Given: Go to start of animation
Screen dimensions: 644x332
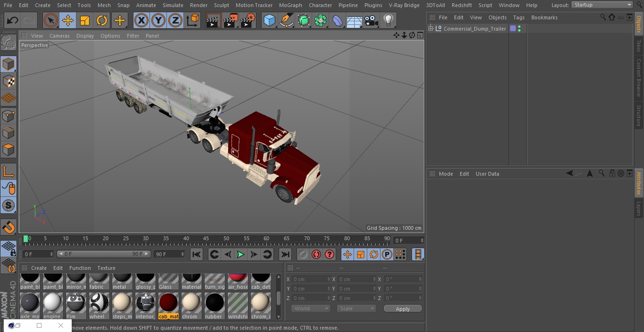Looking at the screenshot, I should point(197,254).
